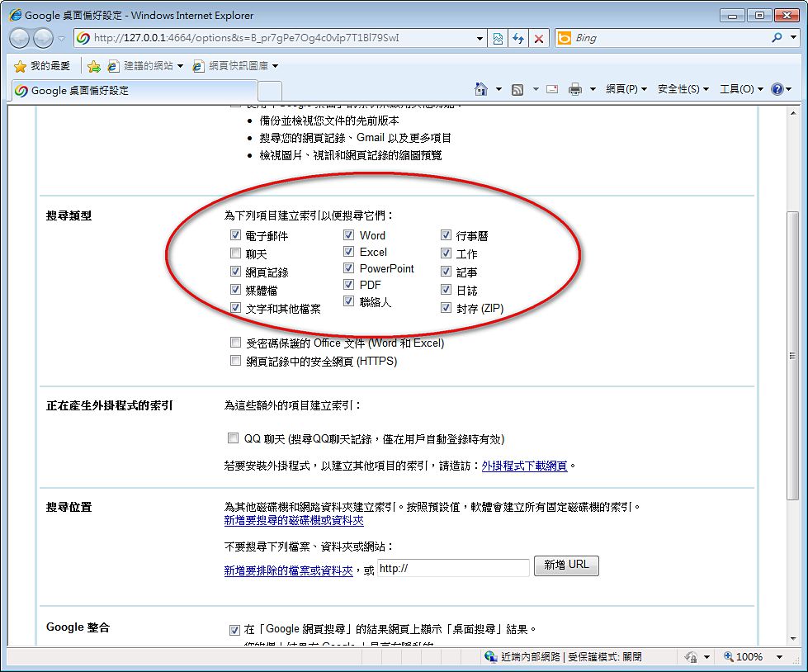Print using the printer icon
The height and width of the screenshot is (672, 808).
pos(575,90)
